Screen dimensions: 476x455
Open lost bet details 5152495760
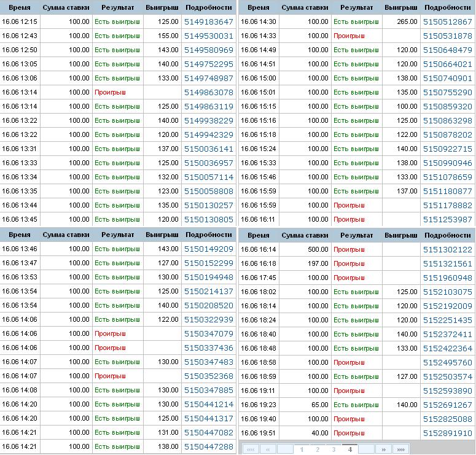(448, 362)
